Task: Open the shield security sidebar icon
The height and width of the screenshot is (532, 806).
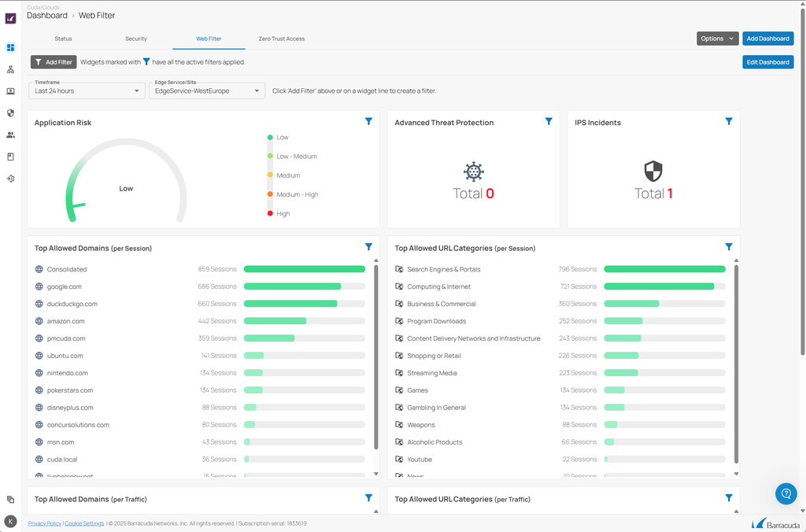Action: [10, 113]
